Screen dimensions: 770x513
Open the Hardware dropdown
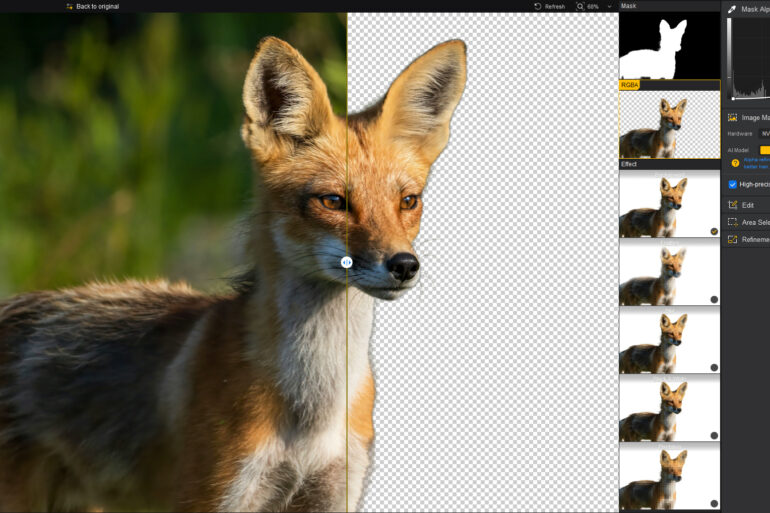coord(764,133)
